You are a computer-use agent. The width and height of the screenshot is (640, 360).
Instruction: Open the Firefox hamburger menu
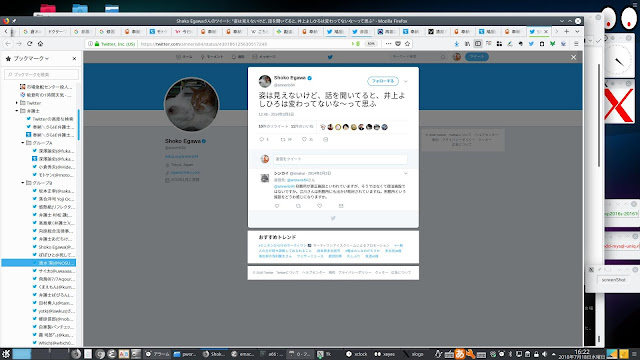[x=576, y=44]
